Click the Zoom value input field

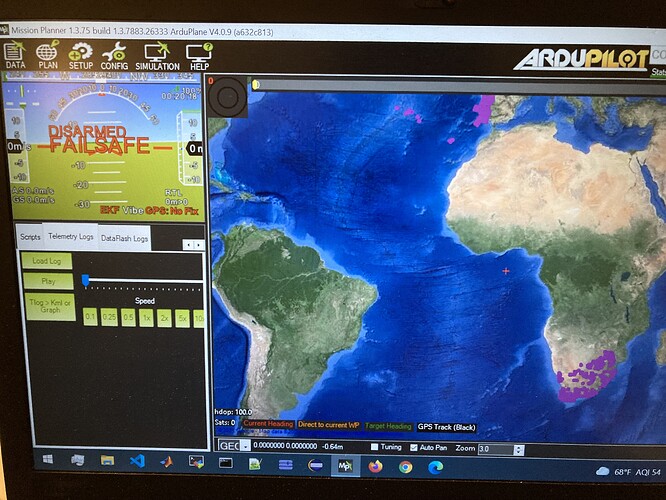496,449
